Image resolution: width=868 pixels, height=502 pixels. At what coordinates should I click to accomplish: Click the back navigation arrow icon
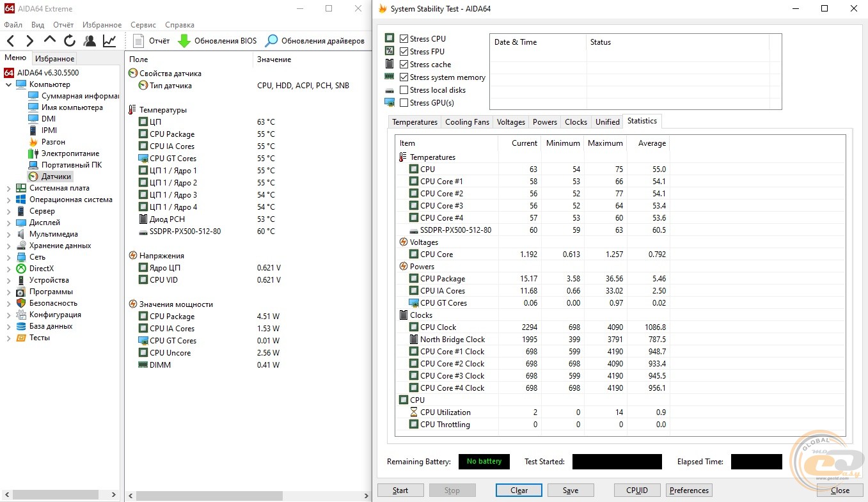[x=11, y=41]
